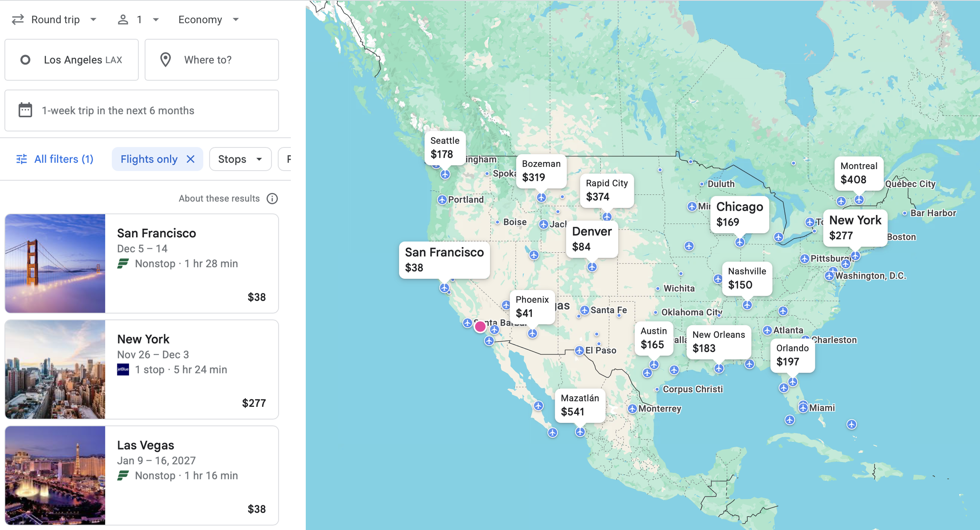
Task: Select the San Francisco flight card
Action: pos(142,263)
